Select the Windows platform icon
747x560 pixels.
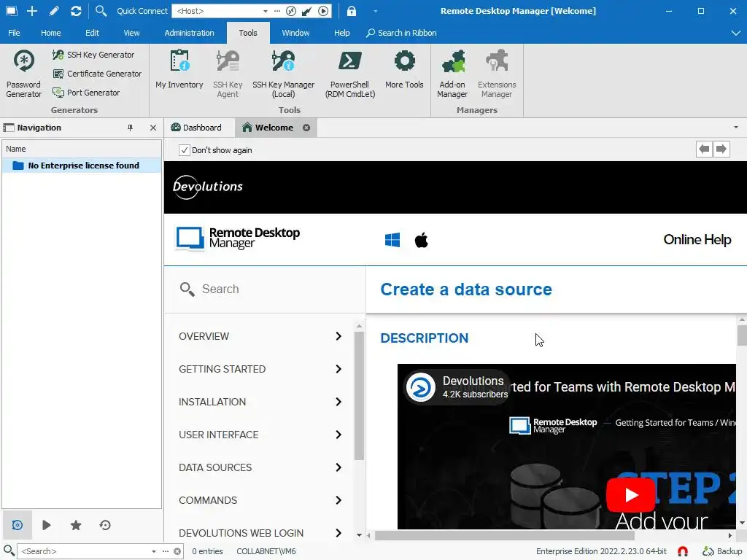(392, 240)
